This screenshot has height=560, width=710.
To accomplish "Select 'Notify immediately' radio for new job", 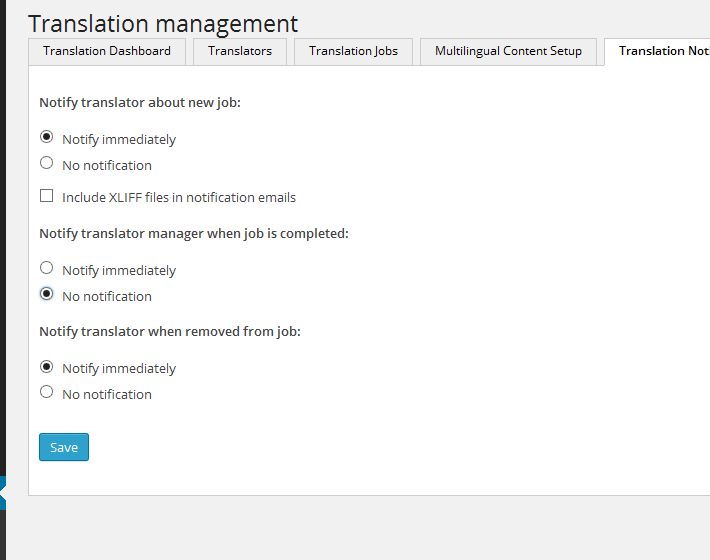I will [x=47, y=138].
